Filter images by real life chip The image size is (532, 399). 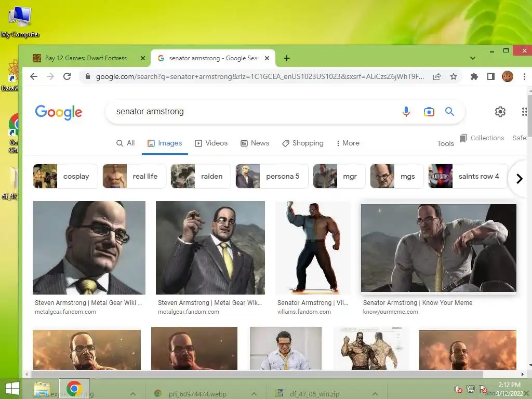[x=135, y=176]
